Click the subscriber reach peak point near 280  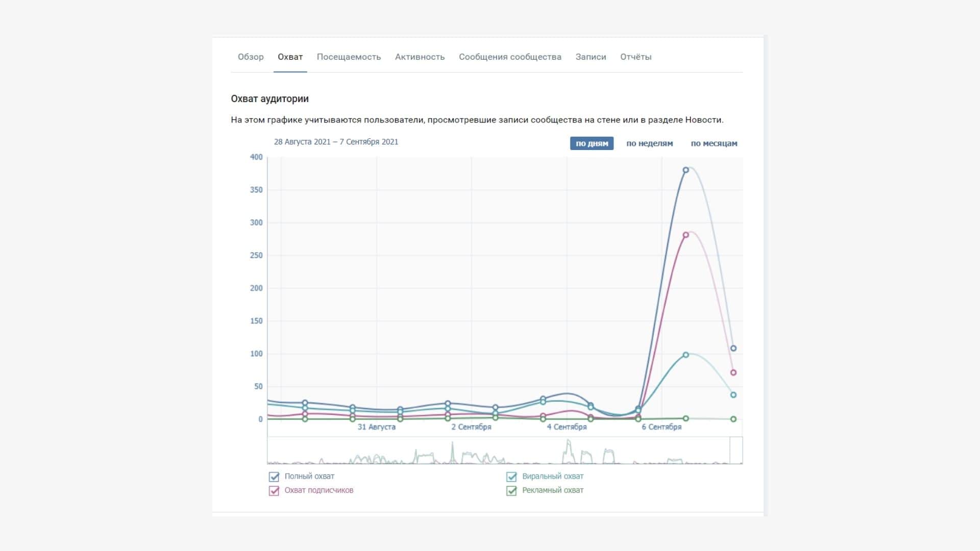685,235
